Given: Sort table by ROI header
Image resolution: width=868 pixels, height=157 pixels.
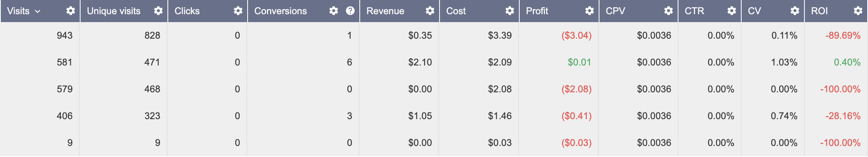Looking at the screenshot, I should pos(819,11).
